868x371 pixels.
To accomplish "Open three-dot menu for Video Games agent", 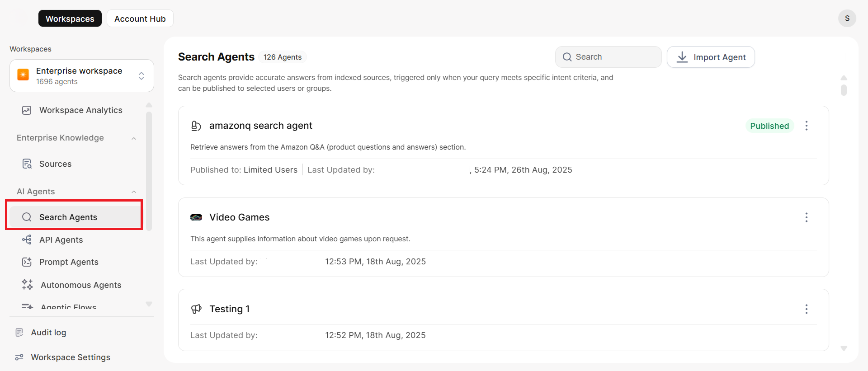I will pyautogui.click(x=806, y=217).
